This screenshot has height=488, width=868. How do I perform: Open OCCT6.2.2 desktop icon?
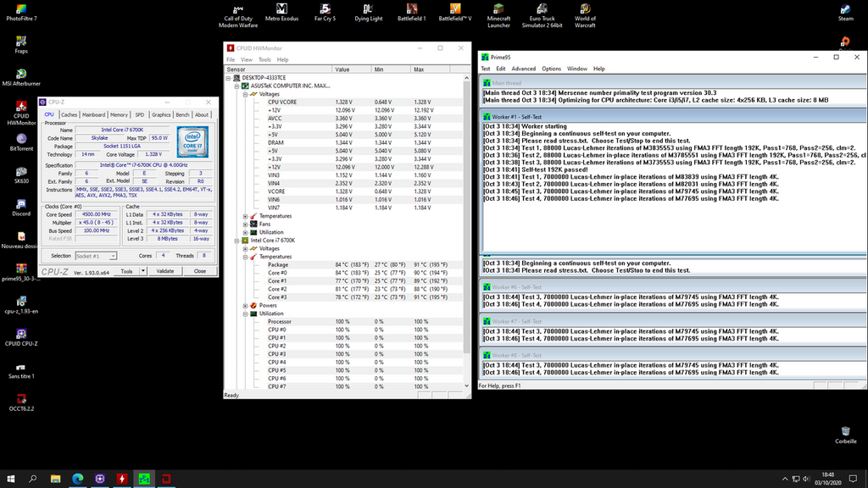point(21,403)
